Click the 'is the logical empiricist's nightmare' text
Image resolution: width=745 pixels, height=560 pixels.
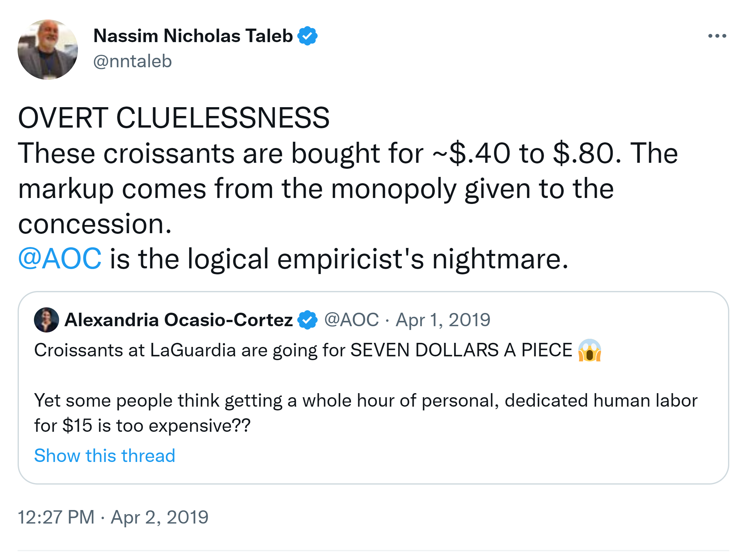pyautogui.click(x=339, y=259)
